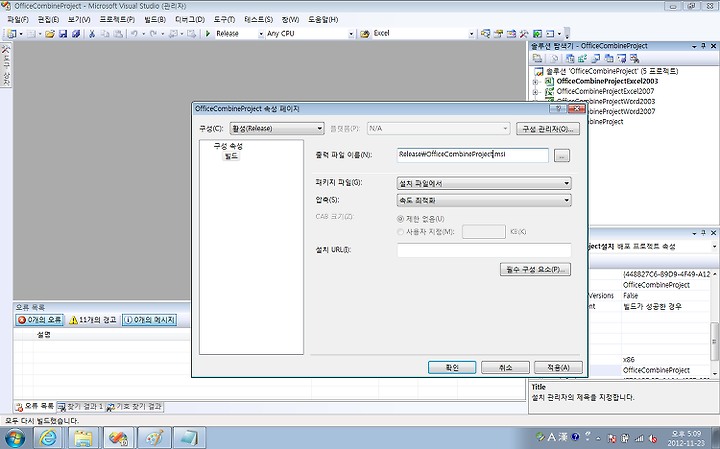Open the 디버그(D) menu
Viewport: 720px width, 449px height.
pyautogui.click(x=190, y=20)
